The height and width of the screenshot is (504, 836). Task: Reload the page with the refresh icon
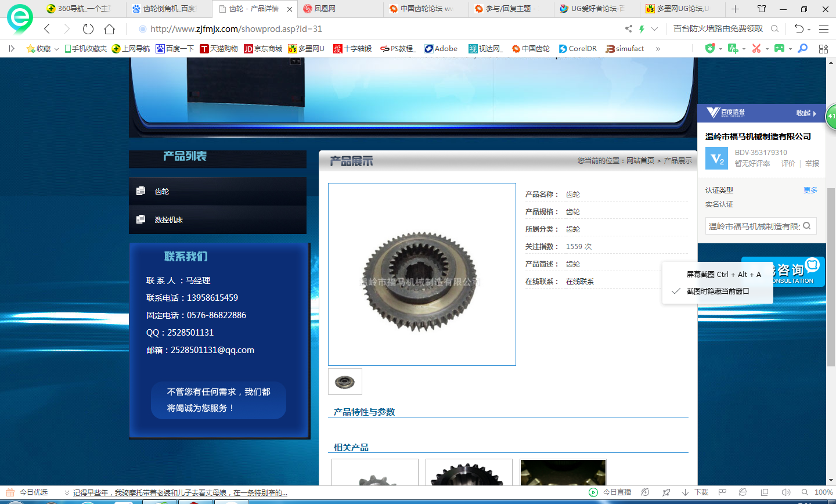coord(88,29)
